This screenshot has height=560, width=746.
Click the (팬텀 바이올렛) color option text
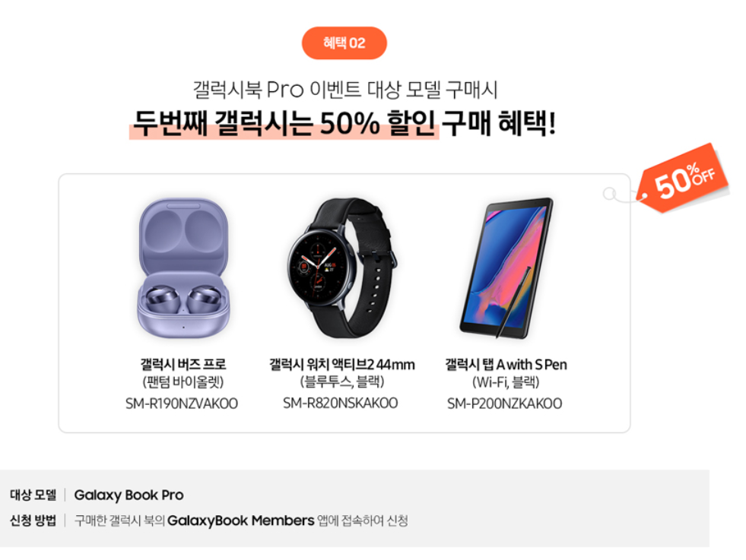(x=183, y=382)
